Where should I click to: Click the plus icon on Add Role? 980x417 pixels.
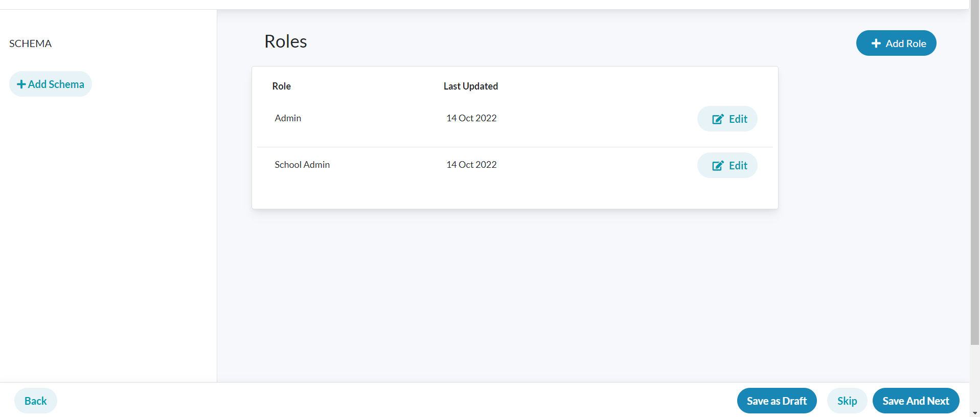(x=876, y=43)
